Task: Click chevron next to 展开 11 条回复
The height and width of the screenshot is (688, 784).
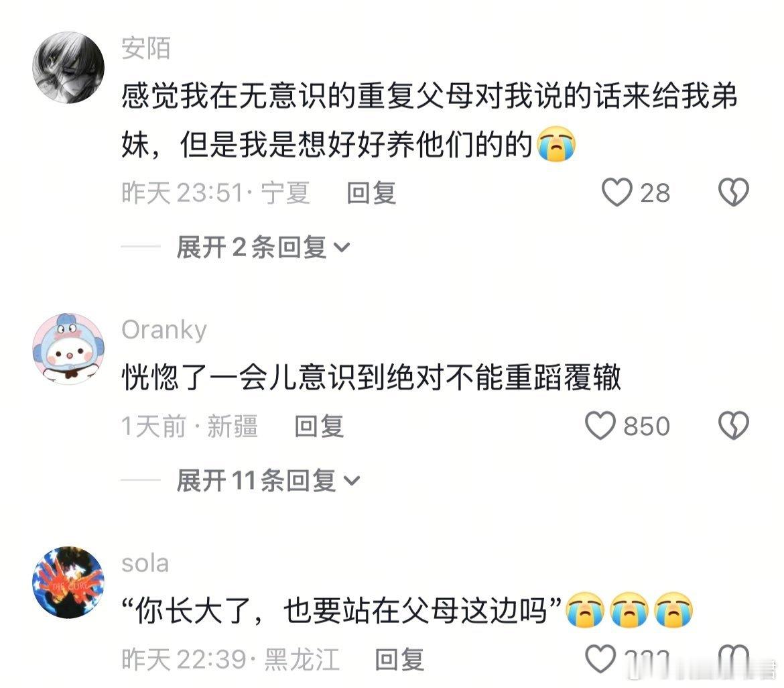Action: tap(352, 481)
